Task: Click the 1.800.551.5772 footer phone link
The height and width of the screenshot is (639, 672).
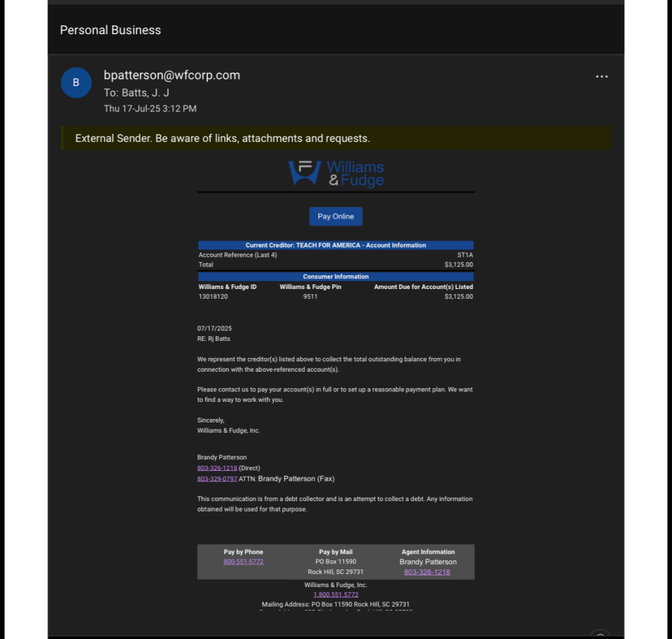Action: (x=336, y=594)
